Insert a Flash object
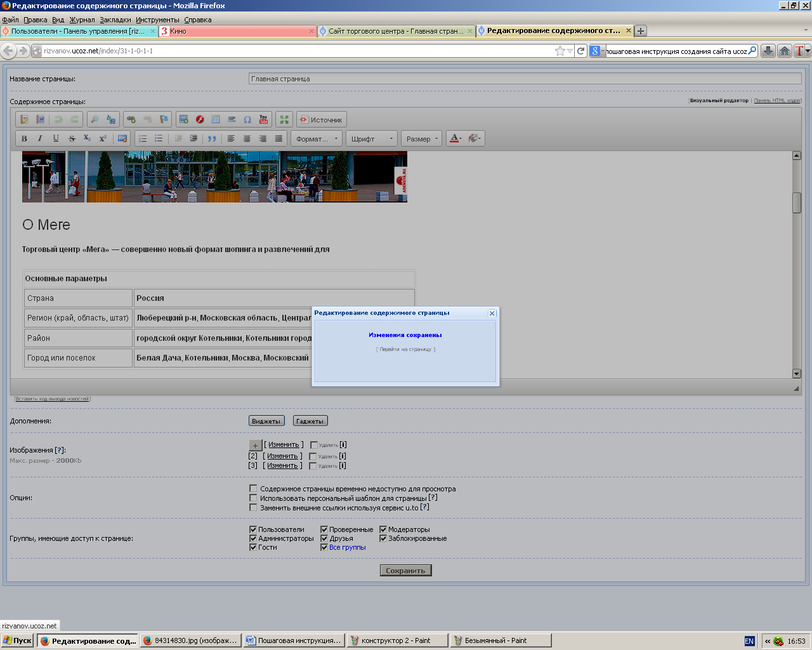Image resolution: width=812 pixels, height=650 pixels. 200,119
